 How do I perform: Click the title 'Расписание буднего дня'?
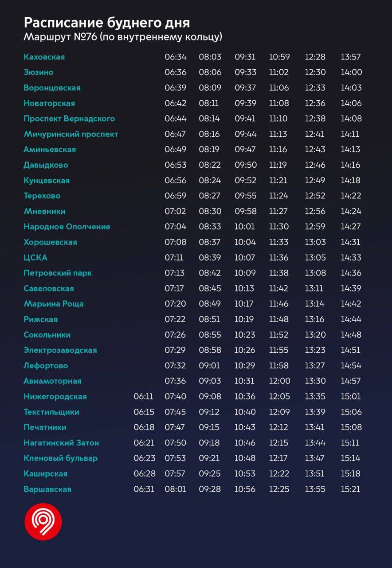coord(106,23)
